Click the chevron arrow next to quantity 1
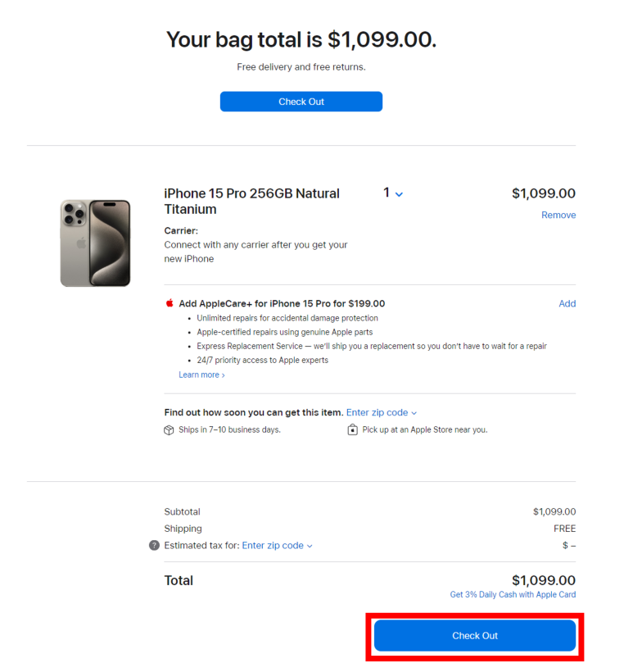The image size is (633, 672). click(399, 194)
